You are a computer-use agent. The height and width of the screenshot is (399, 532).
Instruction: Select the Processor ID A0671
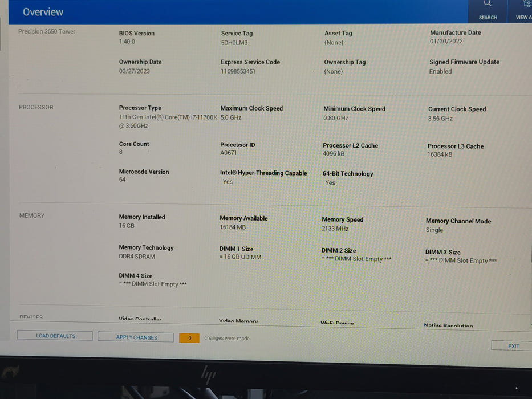click(228, 153)
